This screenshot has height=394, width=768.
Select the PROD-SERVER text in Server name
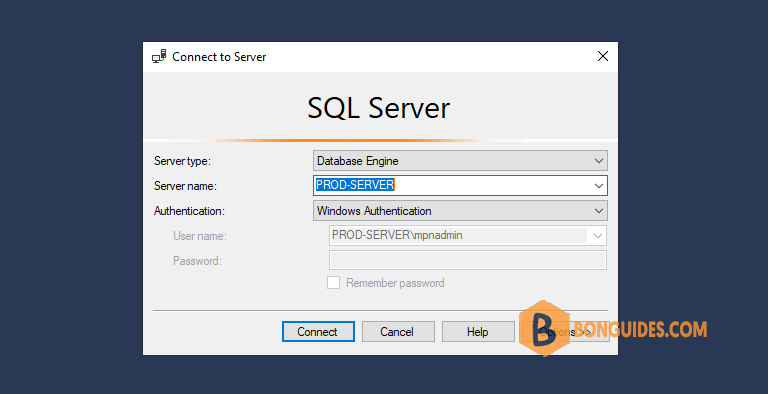click(x=355, y=185)
